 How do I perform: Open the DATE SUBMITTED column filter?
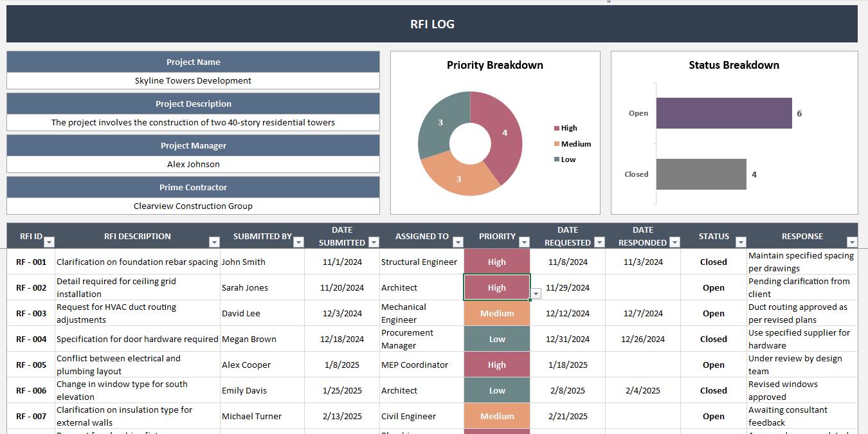coord(374,243)
